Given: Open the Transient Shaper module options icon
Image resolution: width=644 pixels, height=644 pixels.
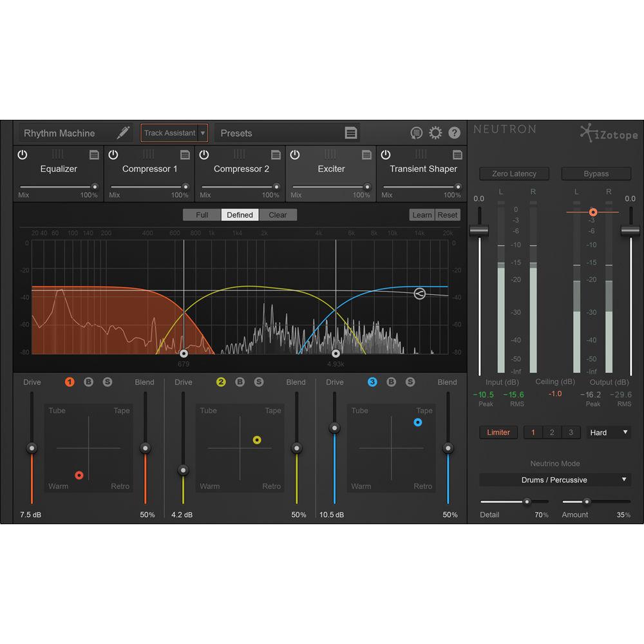Looking at the screenshot, I should (457, 155).
